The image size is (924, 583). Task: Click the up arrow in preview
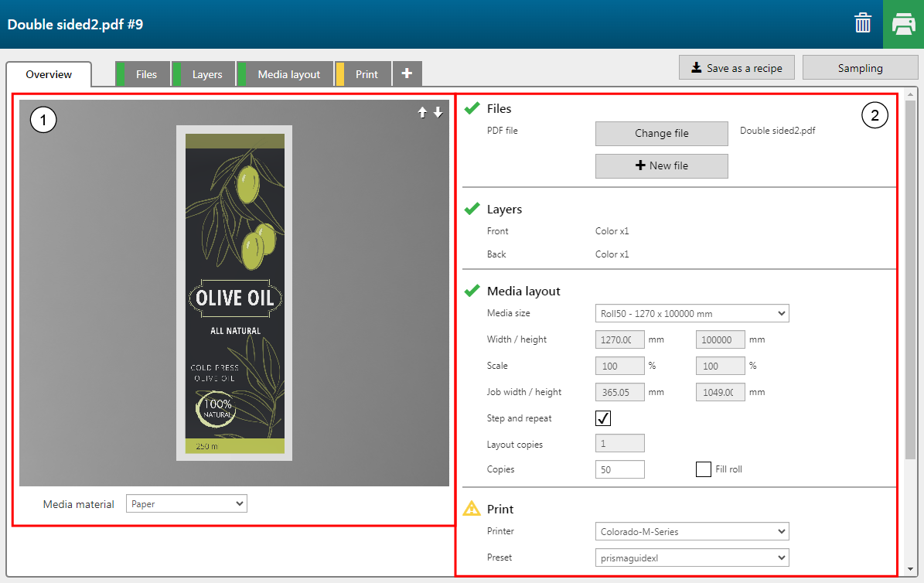click(422, 112)
